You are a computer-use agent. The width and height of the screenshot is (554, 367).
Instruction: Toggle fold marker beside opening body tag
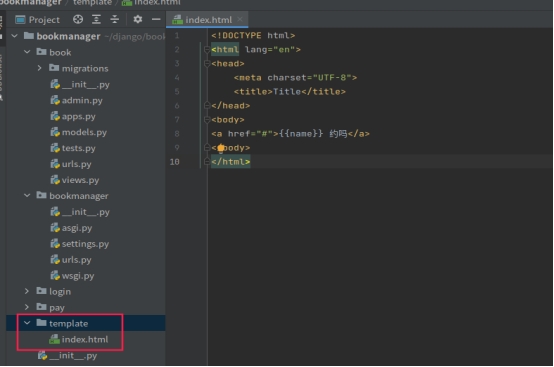(x=207, y=120)
